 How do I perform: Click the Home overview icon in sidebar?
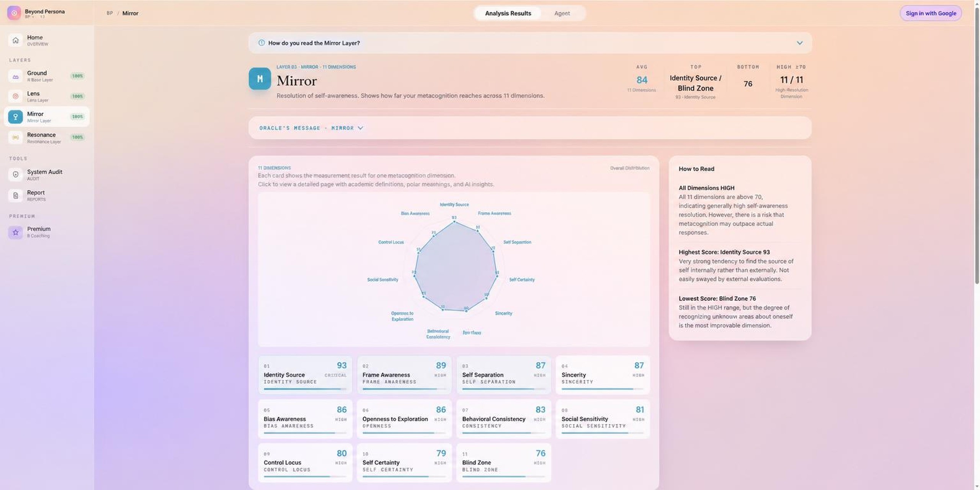[15, 40]
